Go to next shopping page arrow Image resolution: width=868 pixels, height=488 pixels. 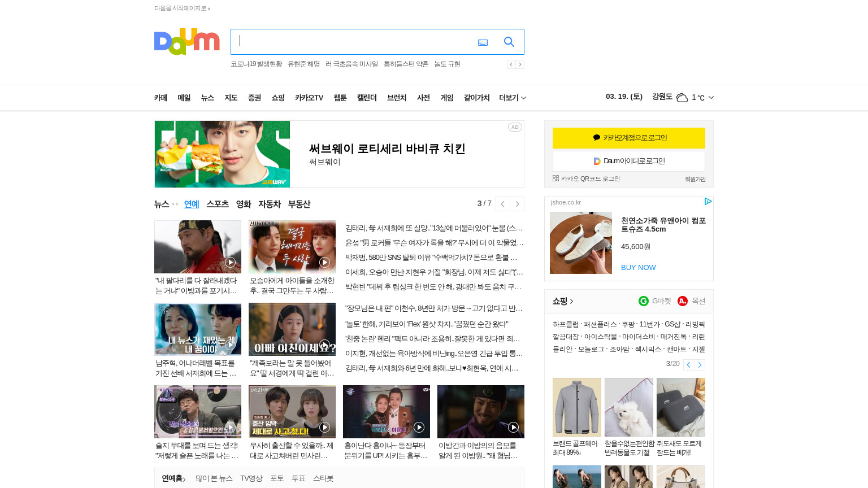tap(700, 365)
